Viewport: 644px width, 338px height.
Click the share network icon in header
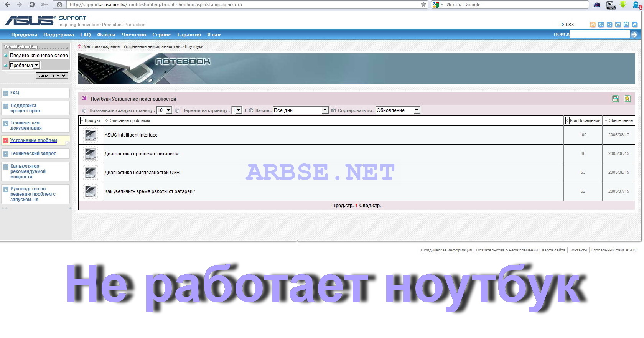(609, 25)
